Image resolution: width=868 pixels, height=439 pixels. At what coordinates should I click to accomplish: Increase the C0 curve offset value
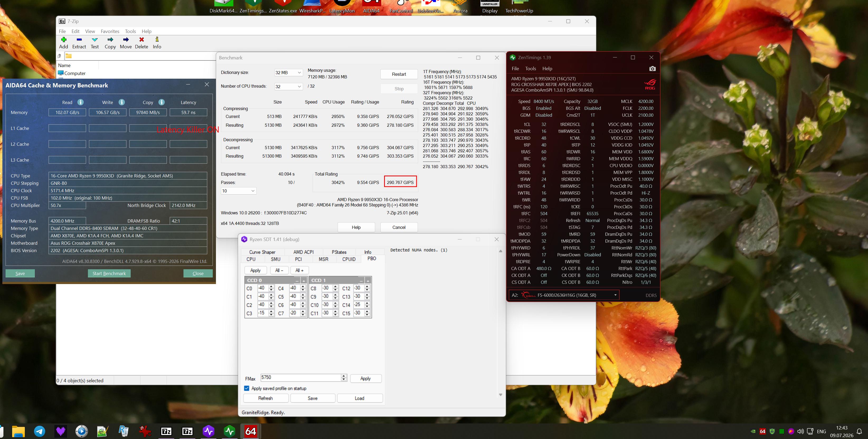271,286
